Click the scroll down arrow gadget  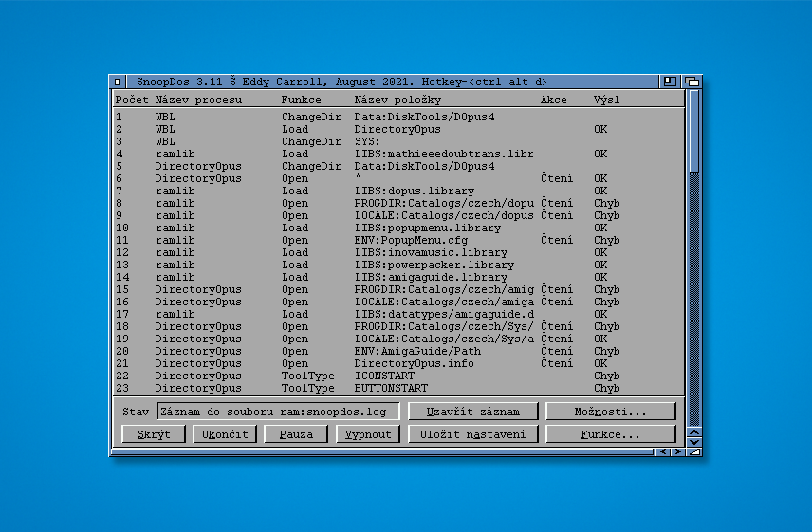[693, 441]
